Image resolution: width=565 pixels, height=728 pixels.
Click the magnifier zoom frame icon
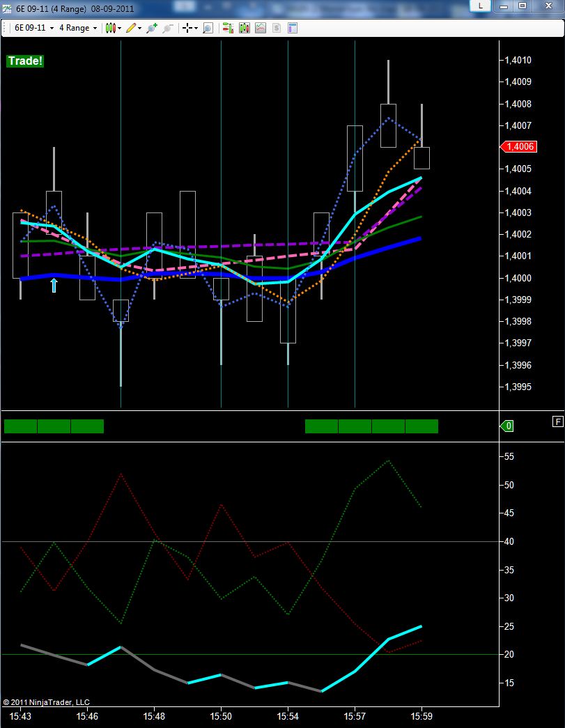(x=208, y=29)
